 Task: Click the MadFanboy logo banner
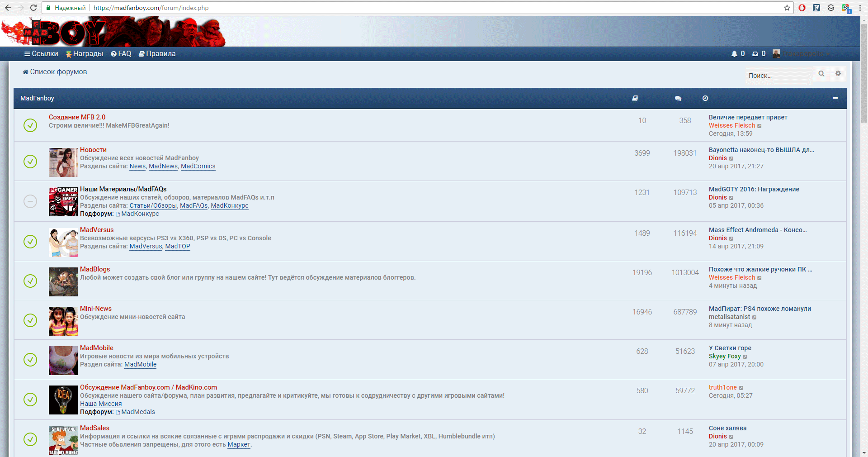(x=113, y=32)
